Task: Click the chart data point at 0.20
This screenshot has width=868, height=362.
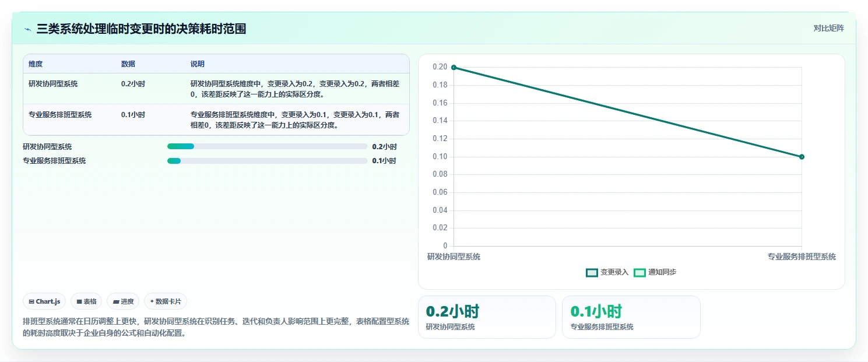Action: (x=454, y=68)
